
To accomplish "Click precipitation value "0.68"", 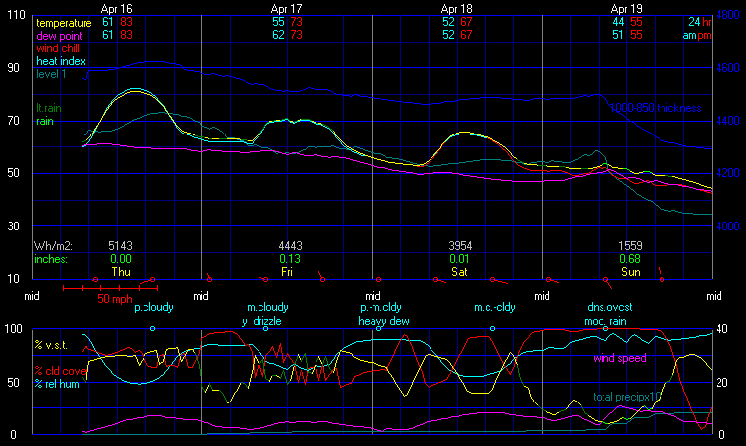I will (x=630, y=259).
